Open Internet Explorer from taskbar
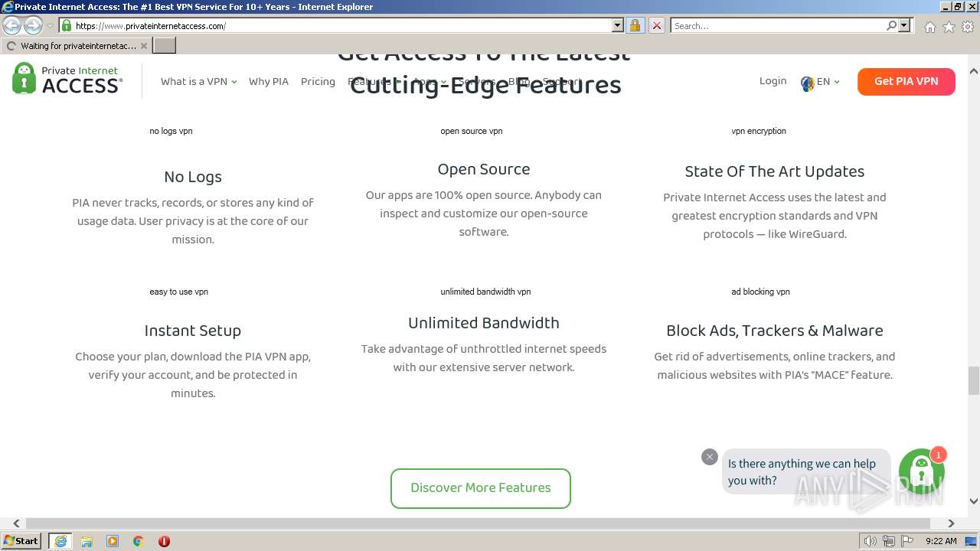 click(x=60, y=541)
